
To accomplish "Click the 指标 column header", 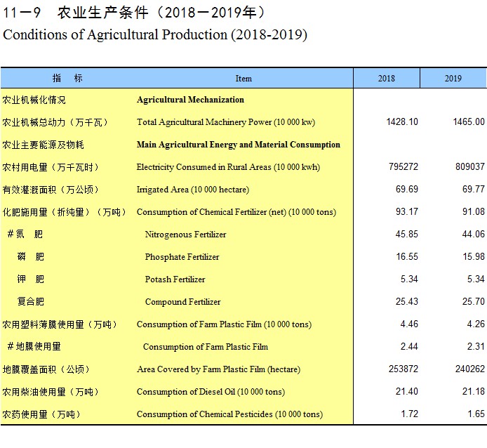I will click(x=67, y=78).
